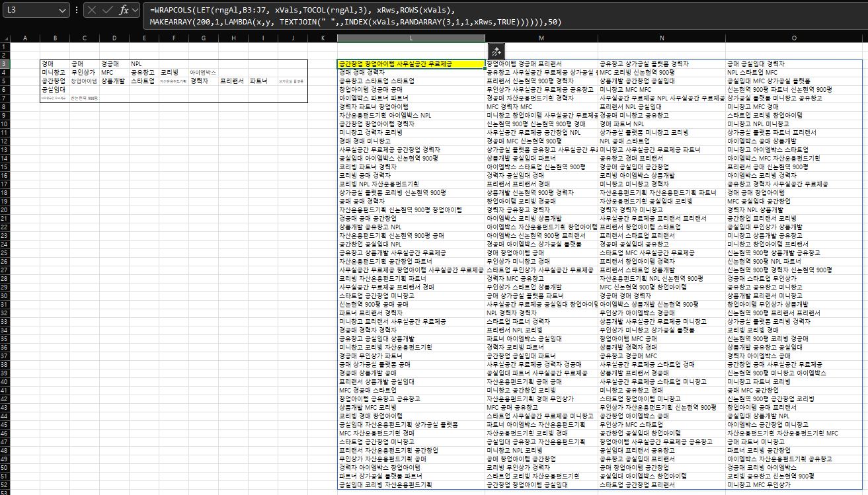The height and width of the screenshot is (495, 868).
Task: Select column L header
Action: 411,38
